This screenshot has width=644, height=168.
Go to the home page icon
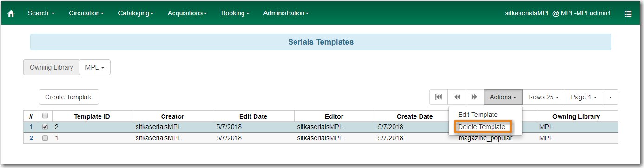(x=11, y=13)
